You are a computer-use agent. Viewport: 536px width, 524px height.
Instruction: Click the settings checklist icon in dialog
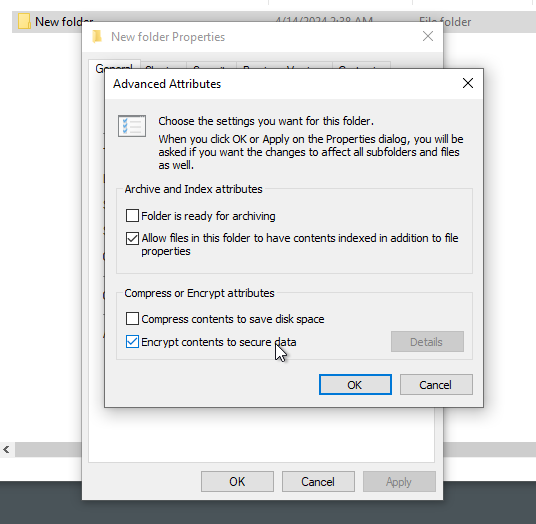coord(132,126)
